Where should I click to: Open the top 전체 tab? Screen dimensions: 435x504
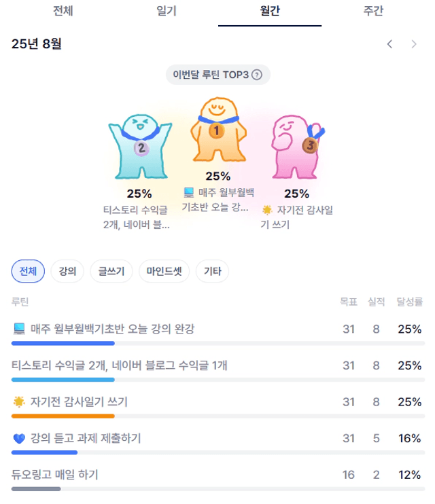point(63,12)
